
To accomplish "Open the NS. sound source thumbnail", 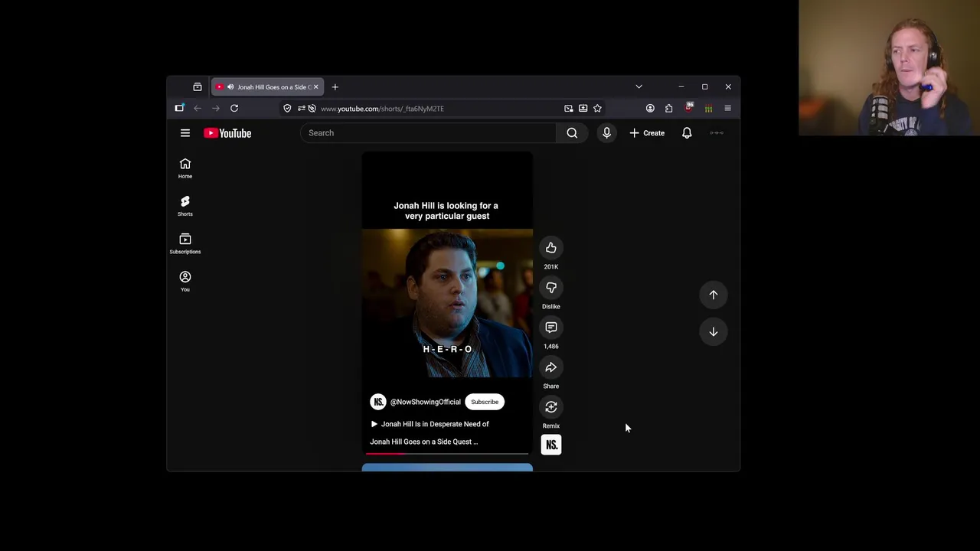I will click(x=551, y=445).
